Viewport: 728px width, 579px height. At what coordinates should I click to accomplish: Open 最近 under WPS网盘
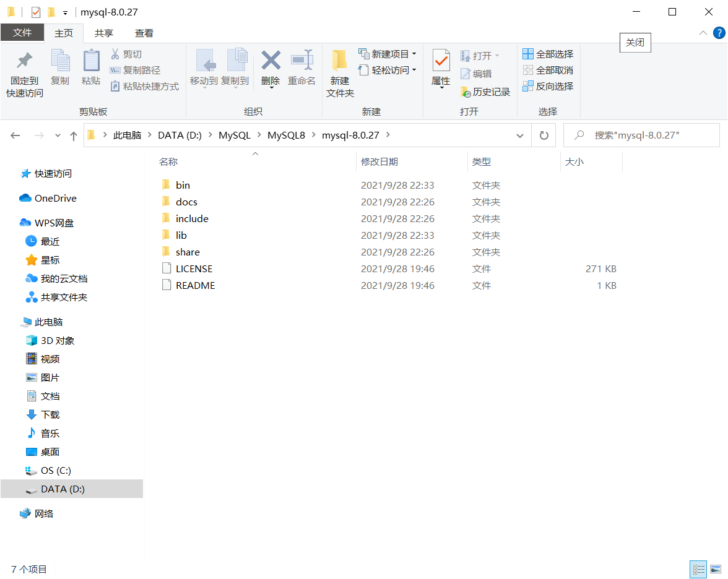tap(43, 241)
